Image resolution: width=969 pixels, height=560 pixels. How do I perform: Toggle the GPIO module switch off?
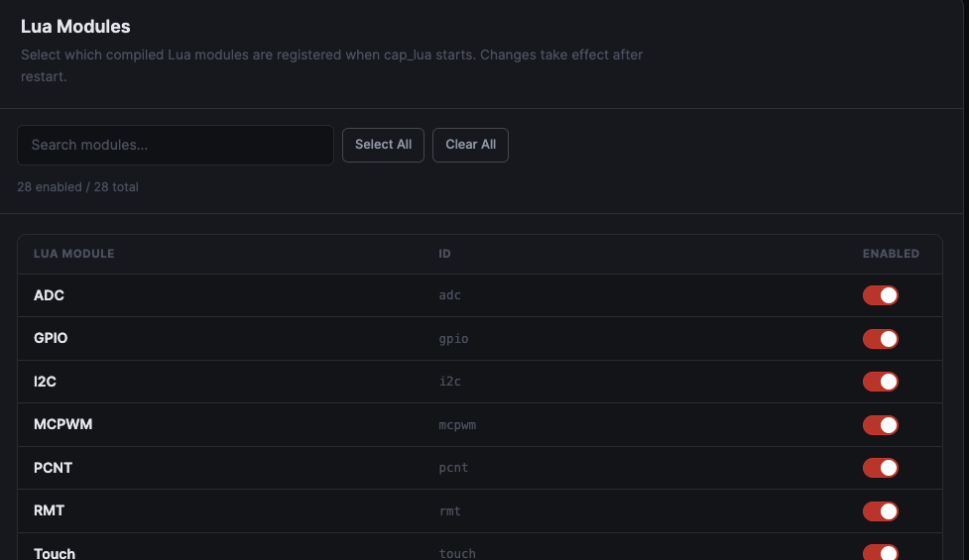coord(880,338)
